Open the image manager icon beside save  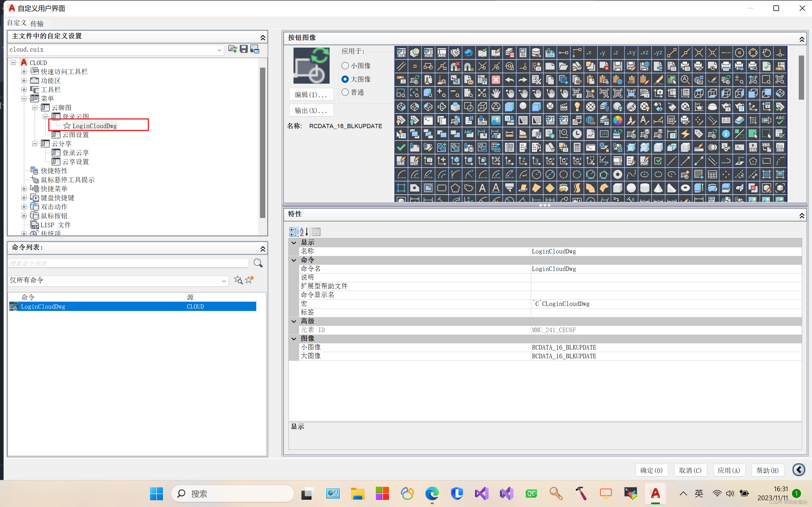coord(255,49)
